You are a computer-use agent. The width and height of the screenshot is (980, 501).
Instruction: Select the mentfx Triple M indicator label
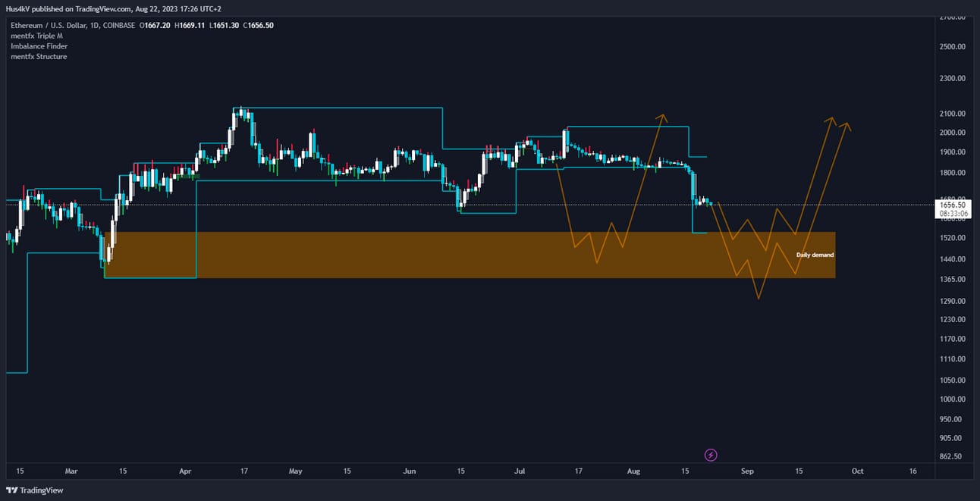click(36, 36)
